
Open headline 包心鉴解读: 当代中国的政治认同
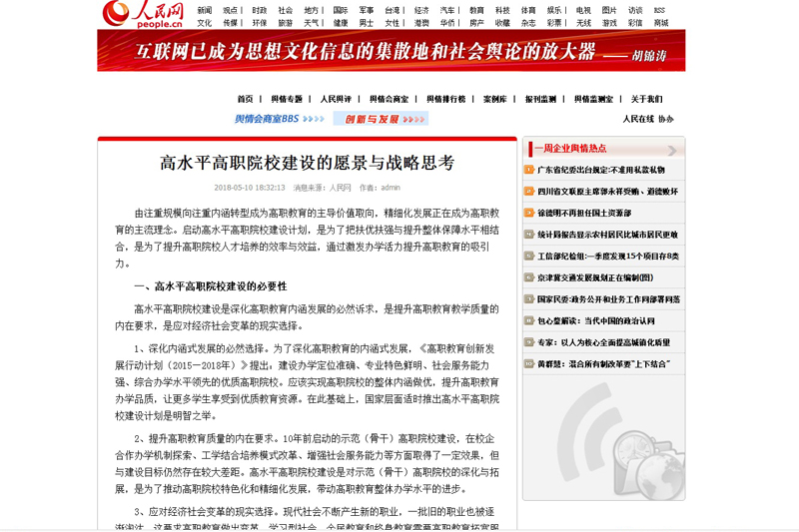pyautogui.click(x=595, y=320)
